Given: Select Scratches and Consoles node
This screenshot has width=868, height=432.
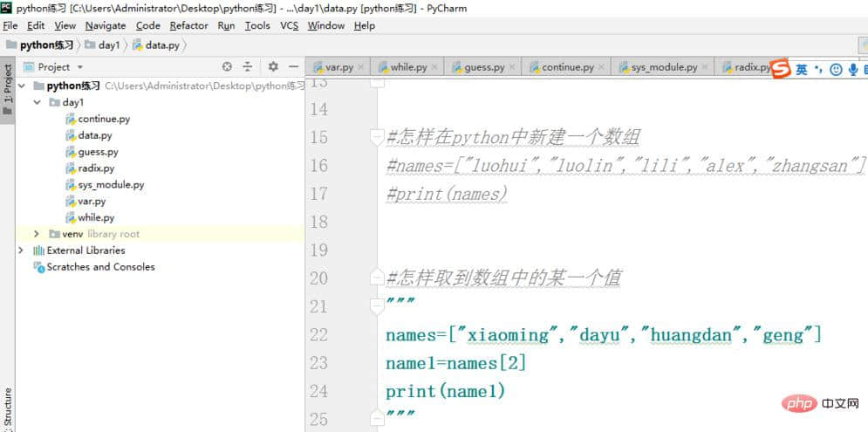Looking at the screenshot, I should pyautogui.click(x=100, y=267).
